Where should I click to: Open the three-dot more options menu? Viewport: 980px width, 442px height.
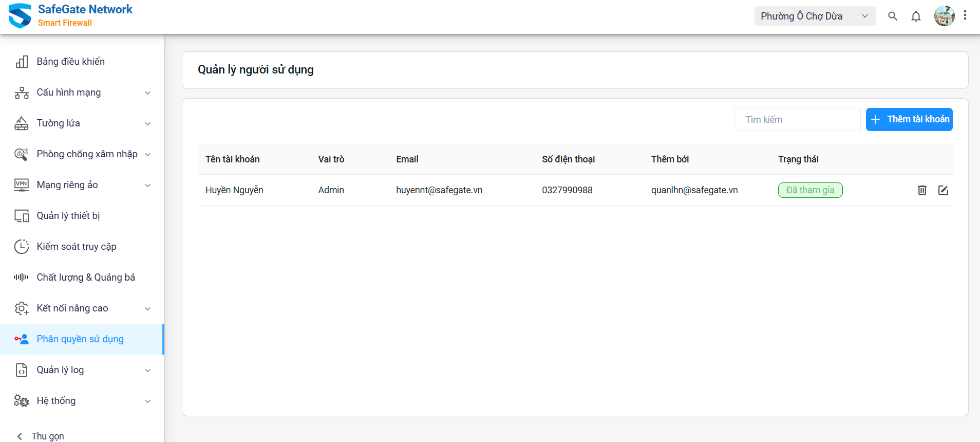coord(965,15)
